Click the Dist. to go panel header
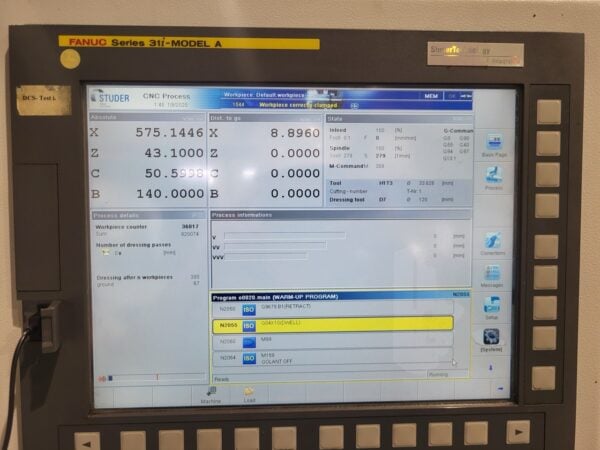This screenshot has height=450, width=600. (x=265, y=118)
